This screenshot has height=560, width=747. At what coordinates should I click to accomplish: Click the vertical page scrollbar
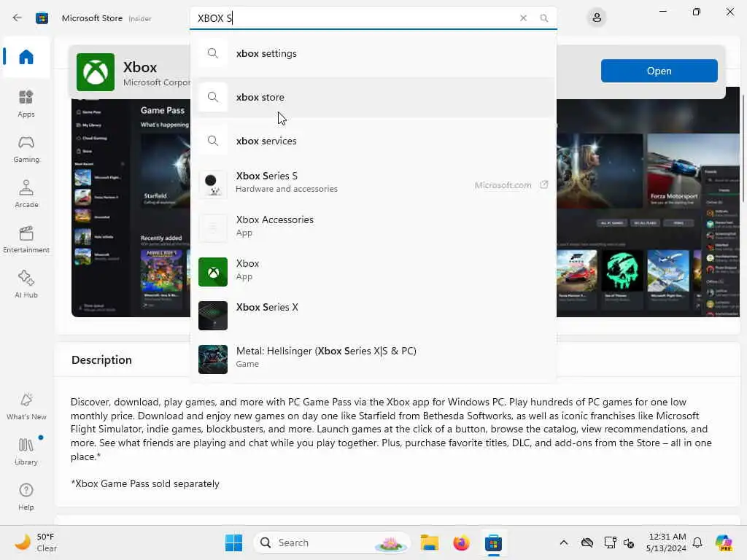(743, 147)
